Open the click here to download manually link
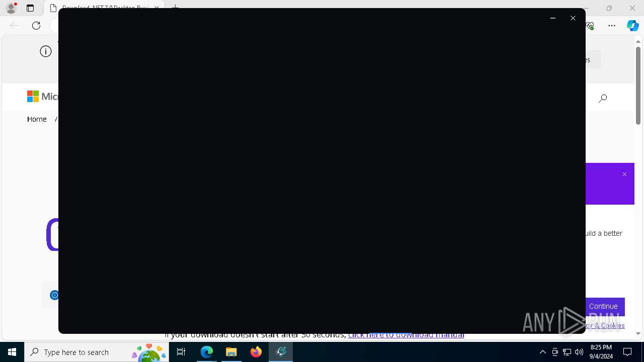 pos(406,335)
